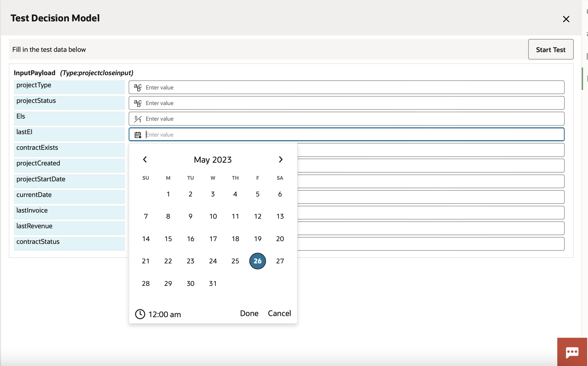The height and width of the screenshot is (366, 588).
Task: Go to previous month with left chevron
Action: [145, 159]
